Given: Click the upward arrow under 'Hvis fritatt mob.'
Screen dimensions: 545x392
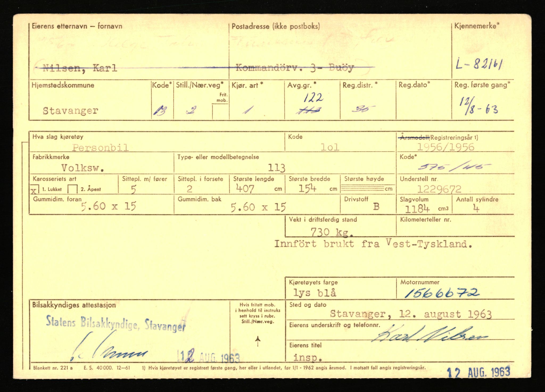Looking at the screenshot, I should [258, 341].
